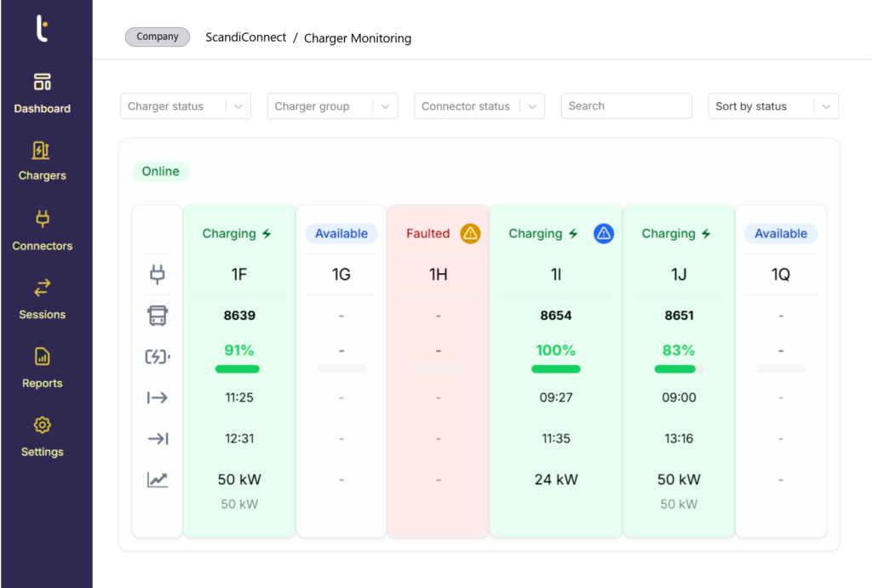
Task: Open the Sort by status selector
Action: 772,106
